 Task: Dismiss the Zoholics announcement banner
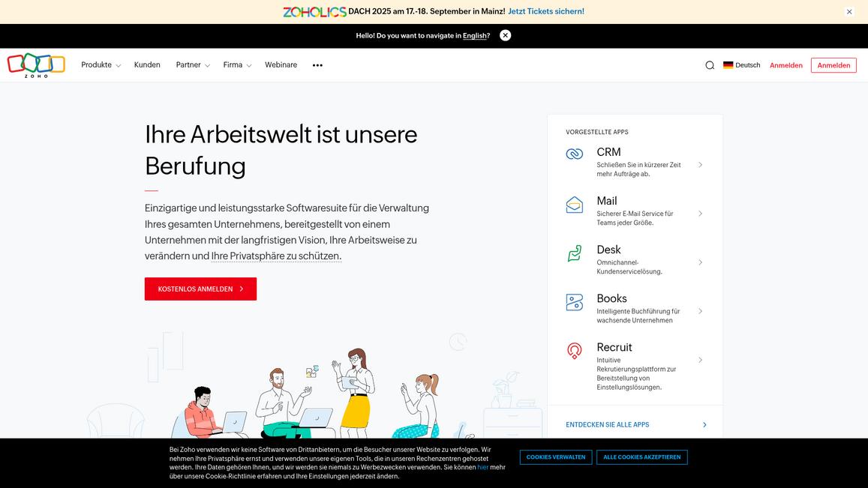849,12
